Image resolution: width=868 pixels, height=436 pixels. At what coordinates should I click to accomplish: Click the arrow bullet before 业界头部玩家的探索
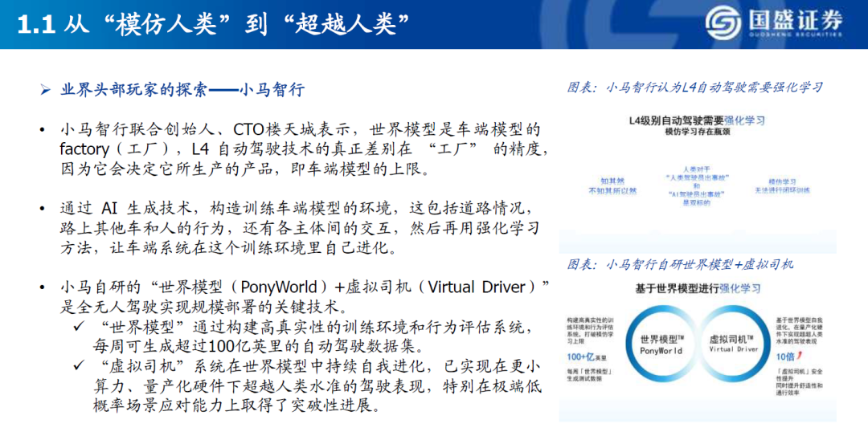(45, 90)
